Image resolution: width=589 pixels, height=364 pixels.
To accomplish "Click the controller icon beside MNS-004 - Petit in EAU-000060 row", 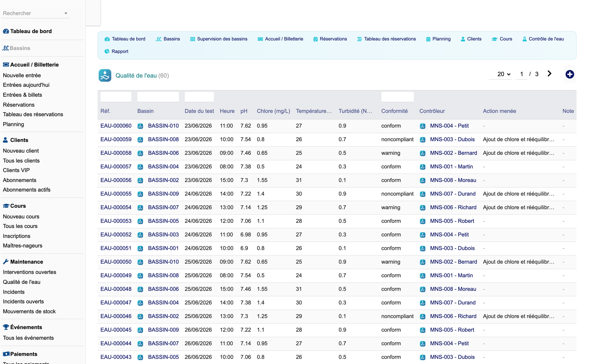I will [423, 126].
